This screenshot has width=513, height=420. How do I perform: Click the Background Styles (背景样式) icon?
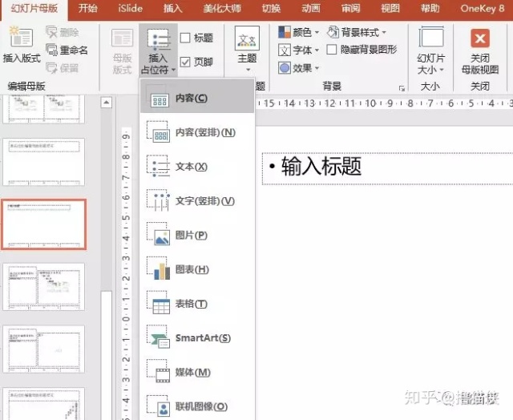[333, 32]
